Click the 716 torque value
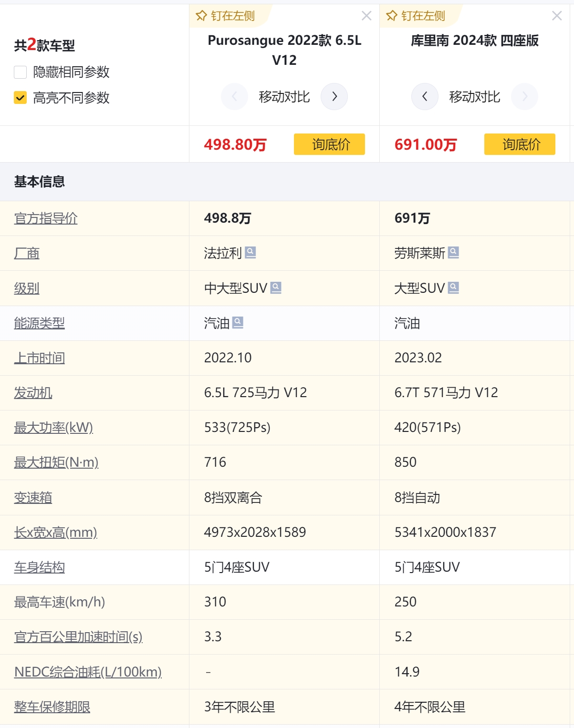This screenshot has height=728, width=574. coord(215,462)
